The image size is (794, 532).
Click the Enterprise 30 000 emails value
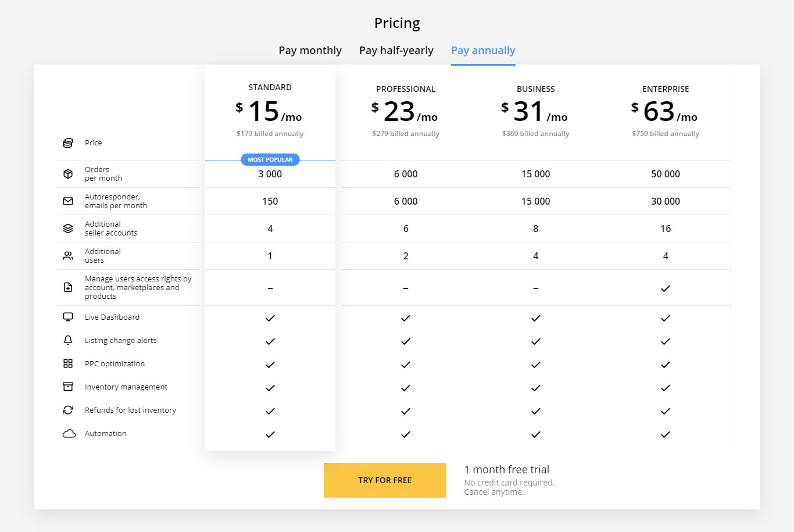pyautogui.click(x=666, y=201)
